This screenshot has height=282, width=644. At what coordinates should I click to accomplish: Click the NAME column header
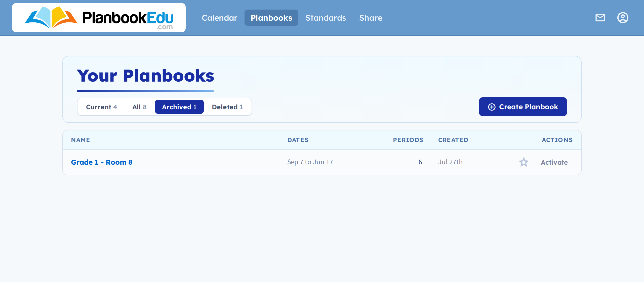(x=80, y=140)
